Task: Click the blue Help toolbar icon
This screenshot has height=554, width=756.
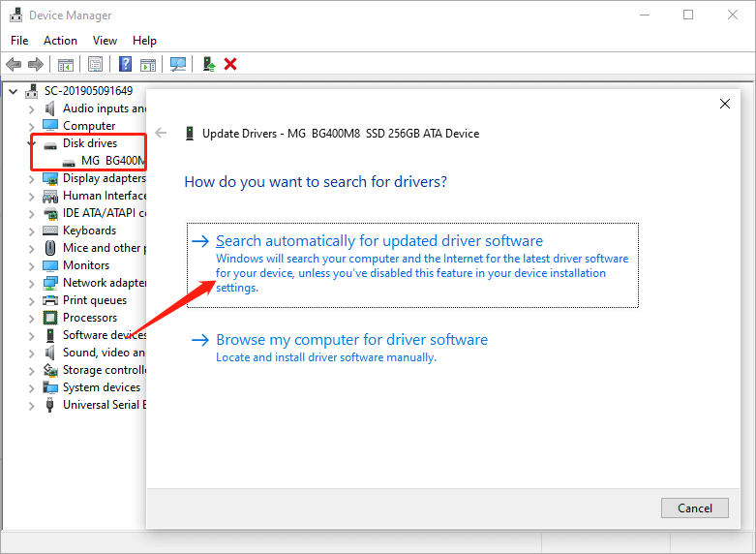Action: pos(126,64)
